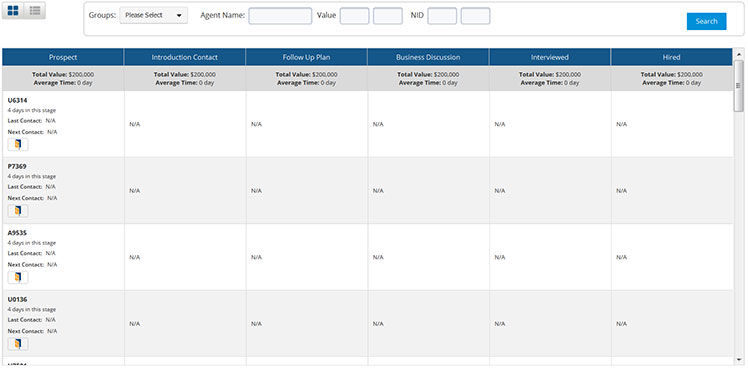The height and width of the screenshot is (375, 748).
Task: Open the door icon under U0136
Action: 18,344
